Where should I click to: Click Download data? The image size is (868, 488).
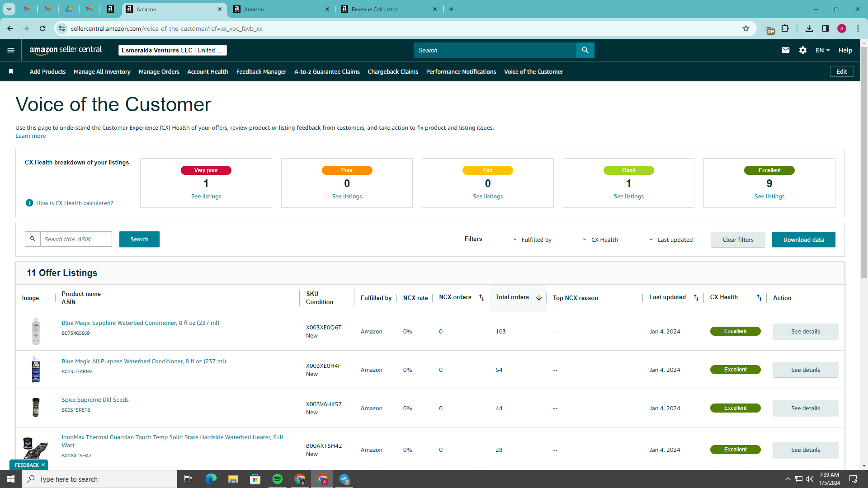click(x=803, y=239)
